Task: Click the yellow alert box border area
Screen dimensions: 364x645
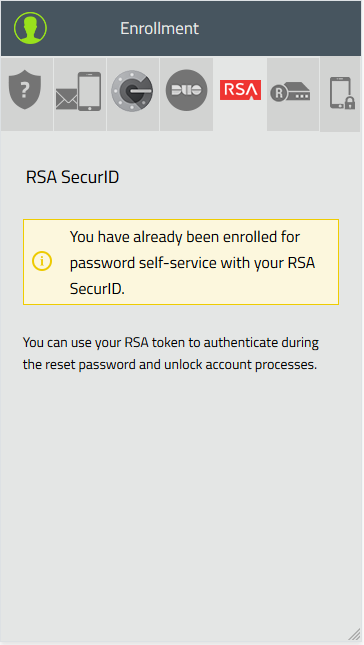Action: (181, 262)
